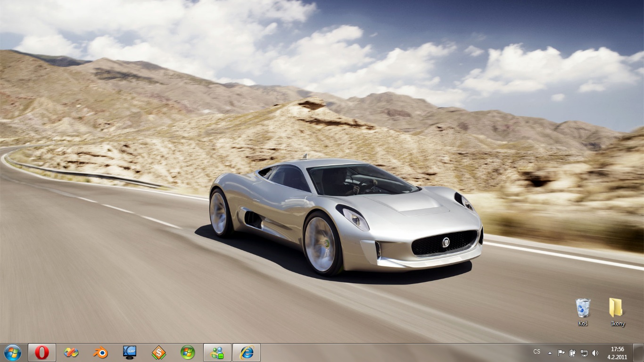Image resolution: width=644 pixels, height=362 pixels.
Task: Open the CS input language selector
Action: 537,352
